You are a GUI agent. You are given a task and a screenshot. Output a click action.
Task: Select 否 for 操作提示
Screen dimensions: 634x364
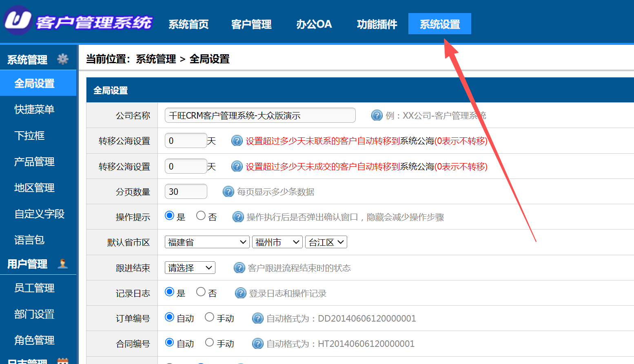tap(201, 216)
